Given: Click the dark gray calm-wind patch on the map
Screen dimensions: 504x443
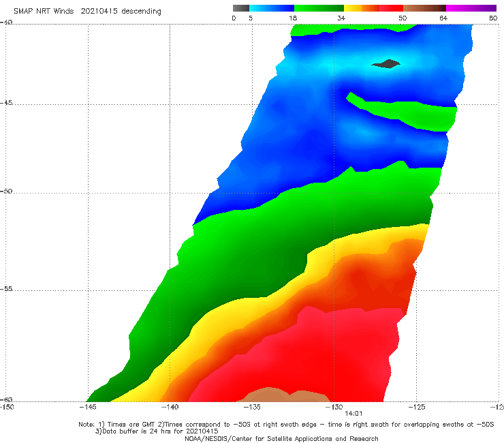Looking at the screenshot, I should 387,63.
